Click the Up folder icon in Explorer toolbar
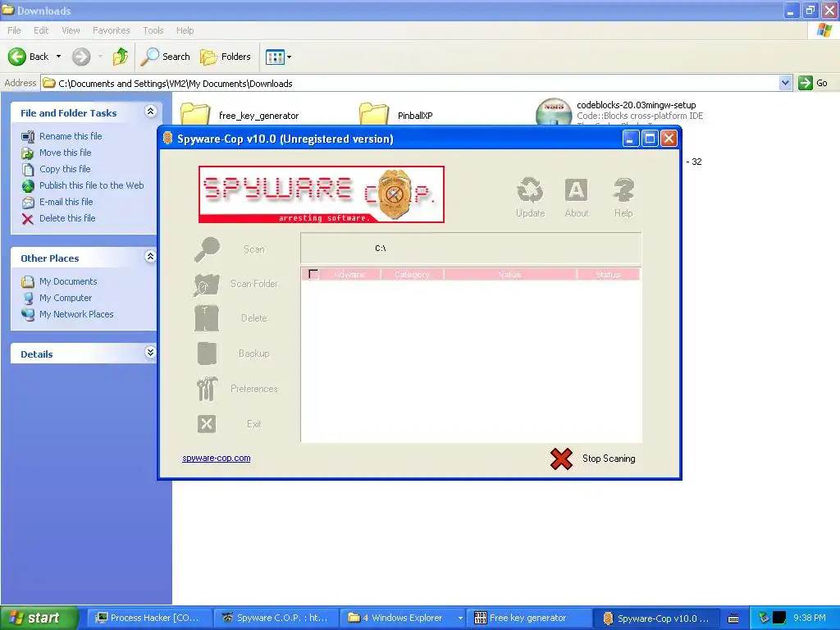Viewport: 840px width, 630px height. click(121, 57)
